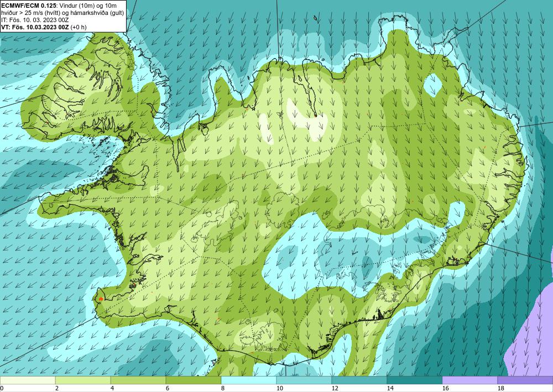This screenshot has width=553, height=392.
Task: Click the legend scale label "8"
Action: 223,388
